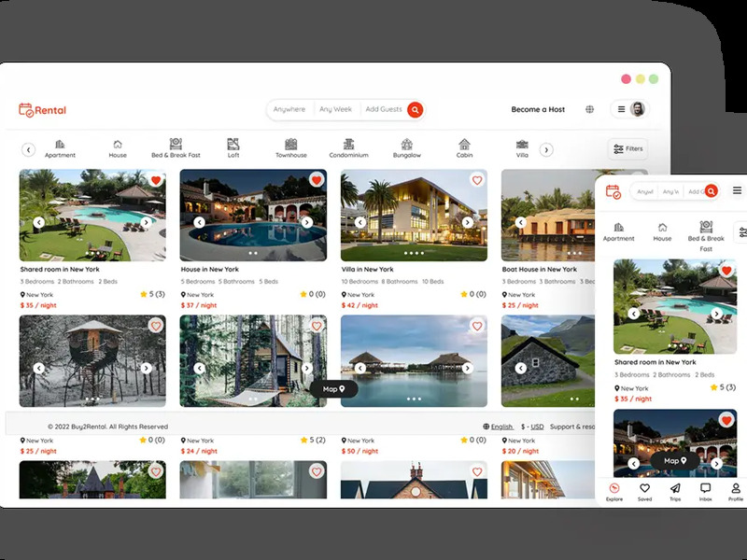Click the red search magnifier button
747x560 pixels.
(415, 109)
